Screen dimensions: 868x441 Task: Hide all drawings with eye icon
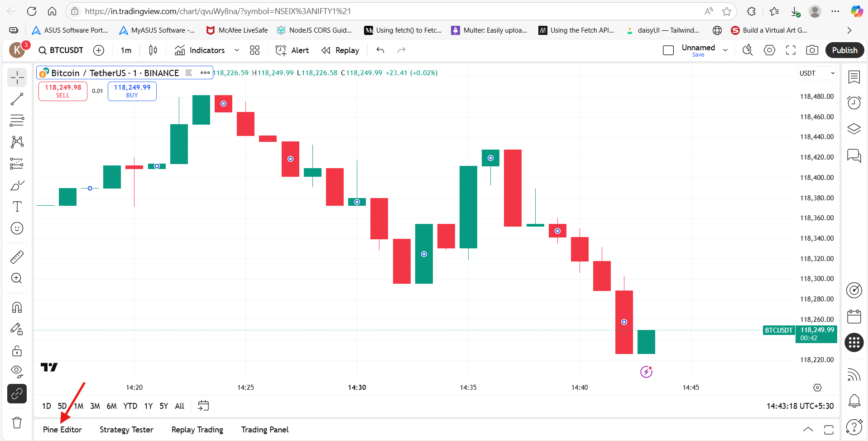coord(17,372)
